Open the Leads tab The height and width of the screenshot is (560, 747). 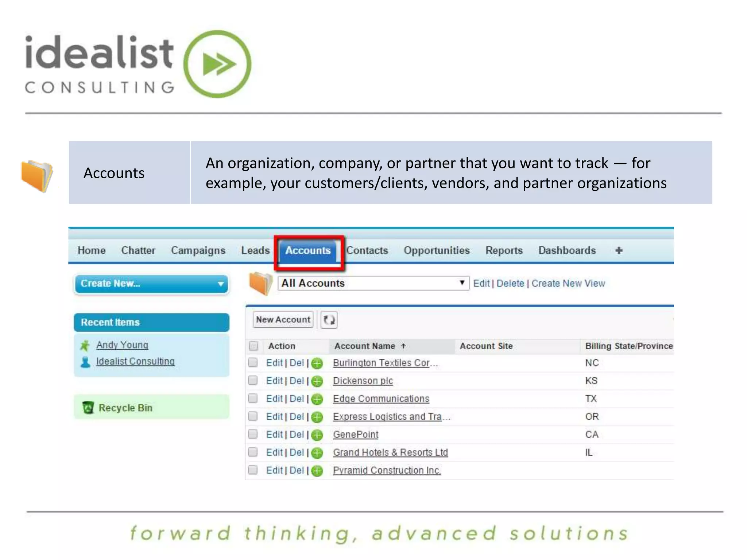(x=255, y=250)
